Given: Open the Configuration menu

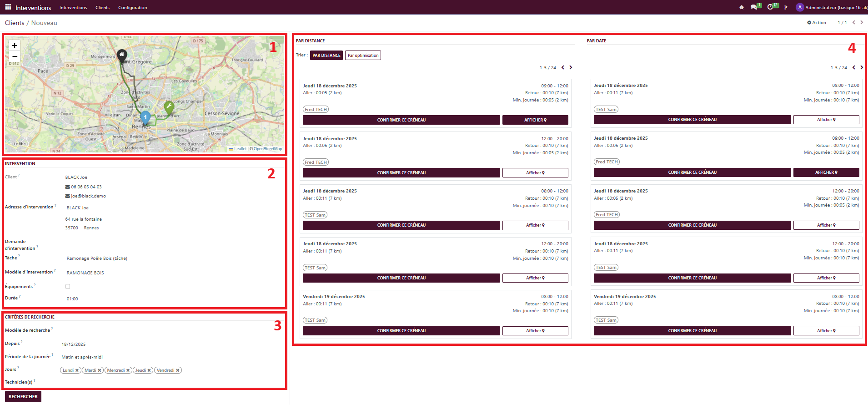Looking at the screenshot, I should coord(132,8).
